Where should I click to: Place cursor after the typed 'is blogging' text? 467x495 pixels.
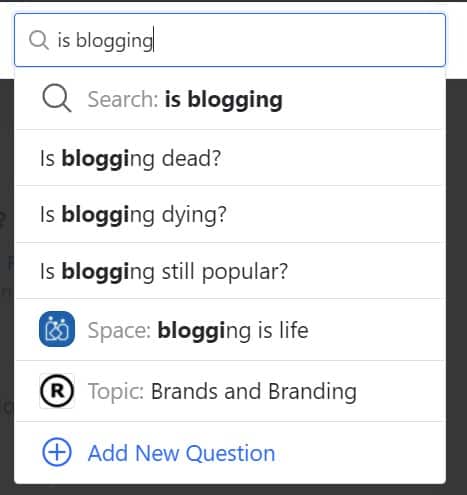(x=154, y=40)
